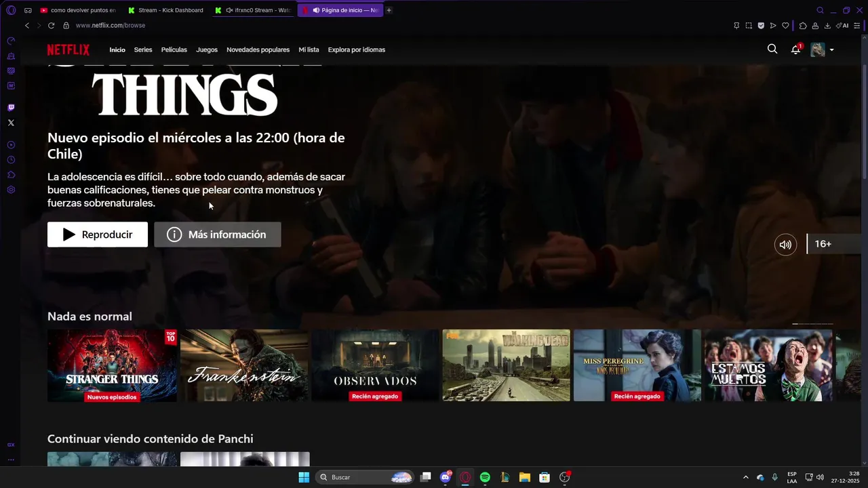Switch to the ifrxnc0 Stream tab
This screenshot has width=868, height=488.
pos(254,10)
